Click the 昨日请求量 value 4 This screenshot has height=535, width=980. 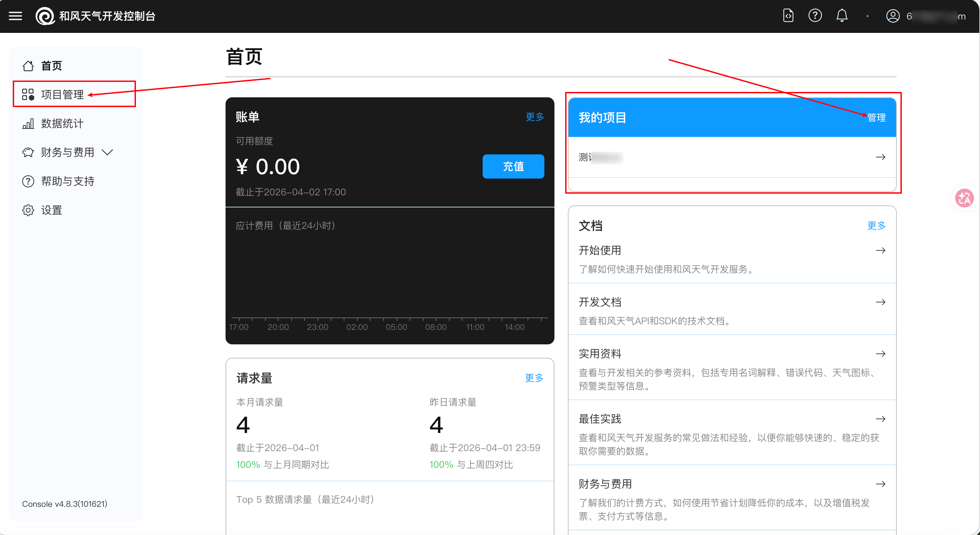tap(436, 425)
